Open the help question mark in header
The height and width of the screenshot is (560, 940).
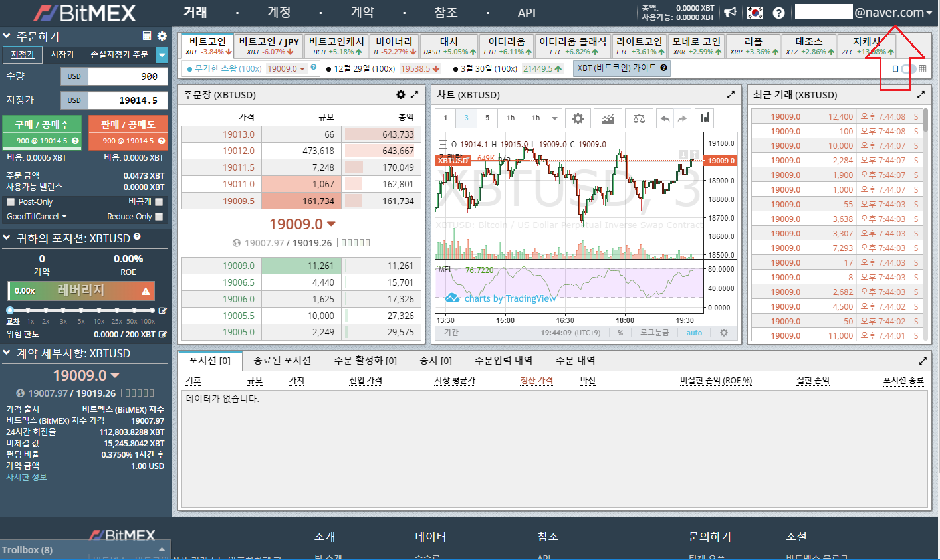(x=779, y=13)
